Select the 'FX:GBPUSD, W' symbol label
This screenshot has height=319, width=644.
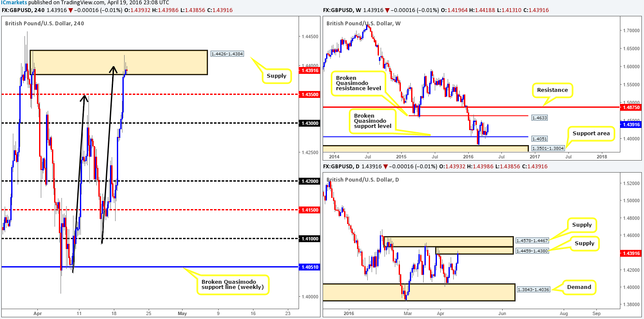pos(342,10)
